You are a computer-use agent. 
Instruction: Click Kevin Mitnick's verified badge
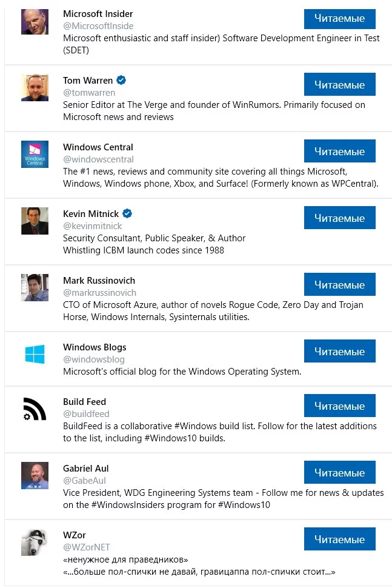pyautogui.click(x=127, y=213)
